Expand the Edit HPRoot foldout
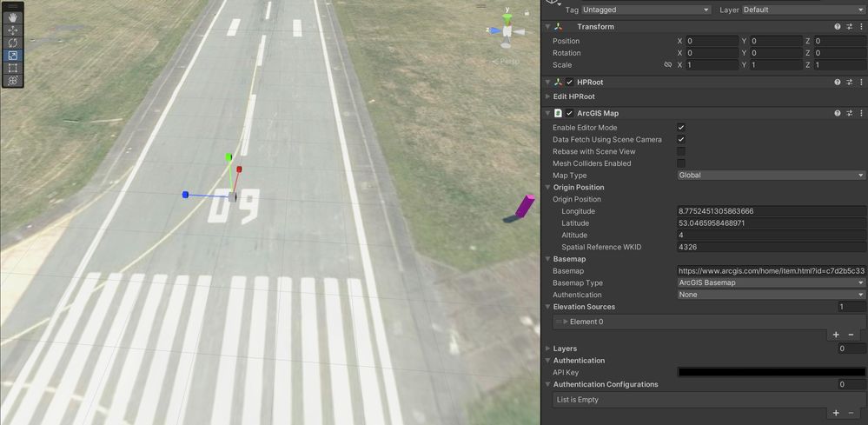The height and width of the screenshot is (425, 868). 547,96
